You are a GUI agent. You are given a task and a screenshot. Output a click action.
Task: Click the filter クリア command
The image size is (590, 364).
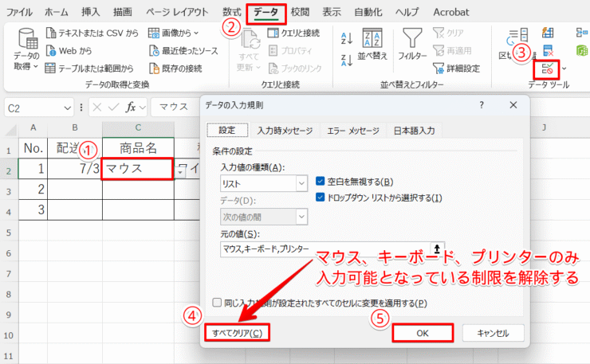448,33
